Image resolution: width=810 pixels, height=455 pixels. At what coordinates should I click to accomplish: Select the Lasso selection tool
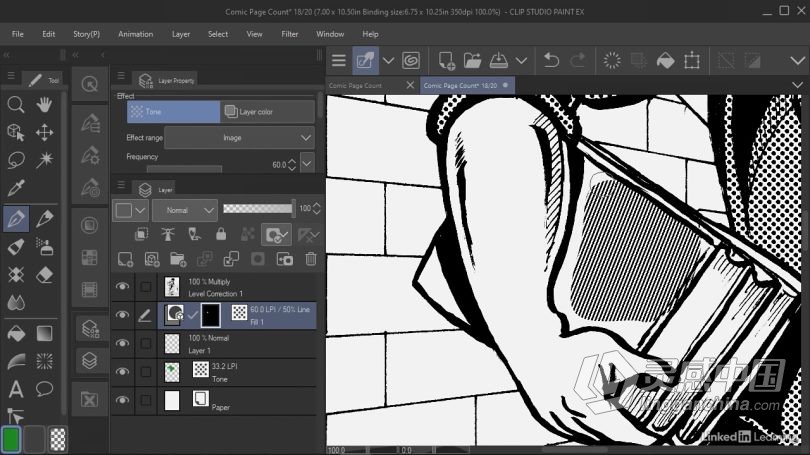tap(16, 160)
